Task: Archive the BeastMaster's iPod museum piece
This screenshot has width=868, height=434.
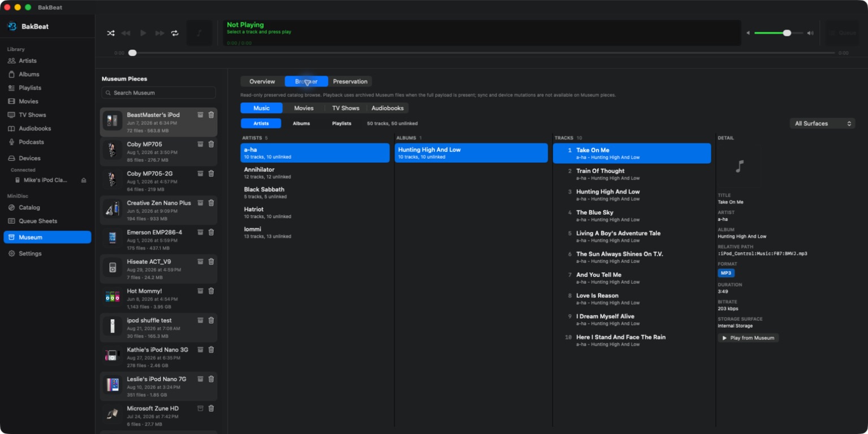Action: point(200,115)
